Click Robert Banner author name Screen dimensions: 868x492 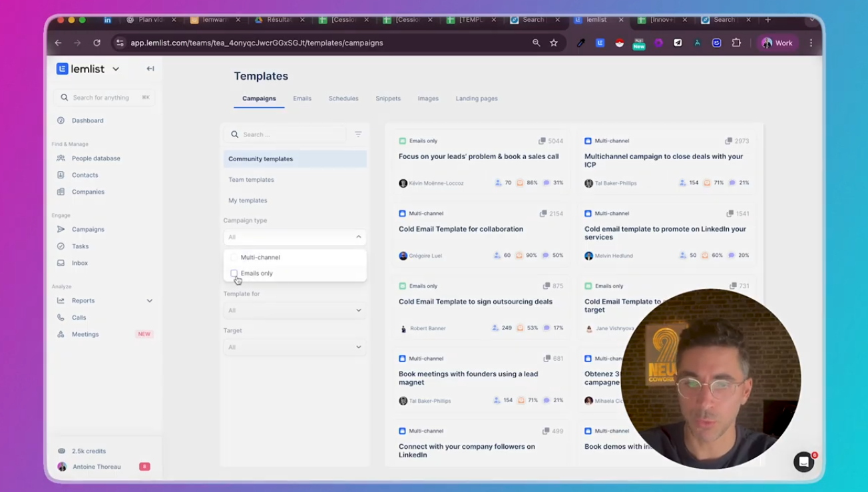point(428,328)
